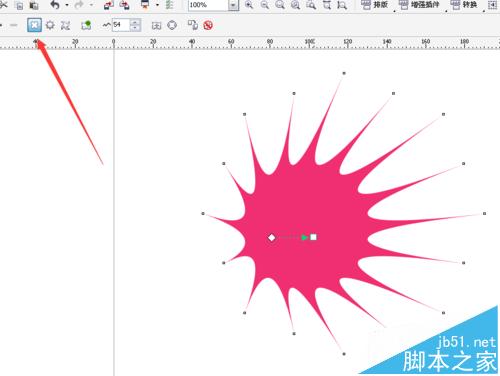Increase amplitude with the up stepper

pos(135,22)
